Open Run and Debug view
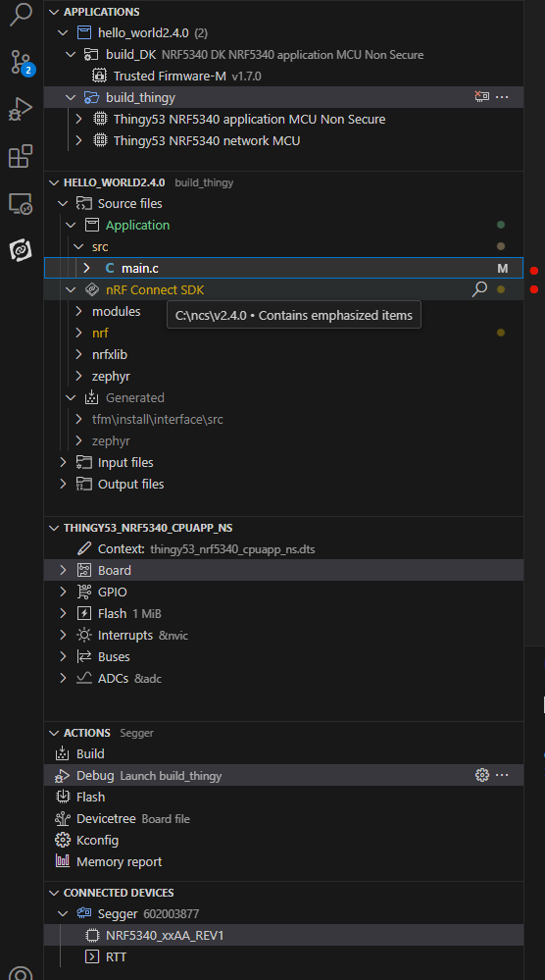This screenshot has height=980, width=545. click(x=21, y=109)
